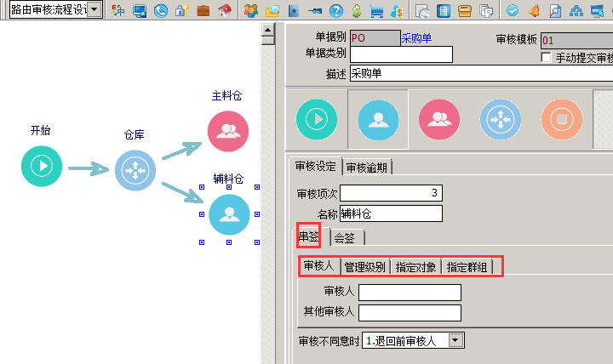
Task: Select the 串签 tab
Action: tap(309, 236)
